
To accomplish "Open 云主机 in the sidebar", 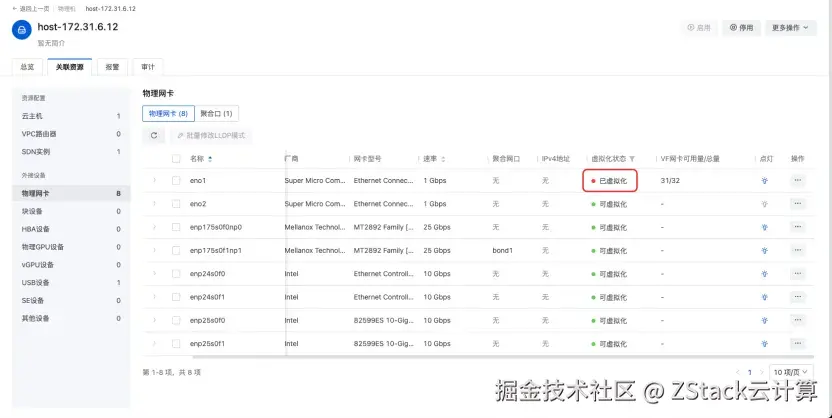I will 71,116.
